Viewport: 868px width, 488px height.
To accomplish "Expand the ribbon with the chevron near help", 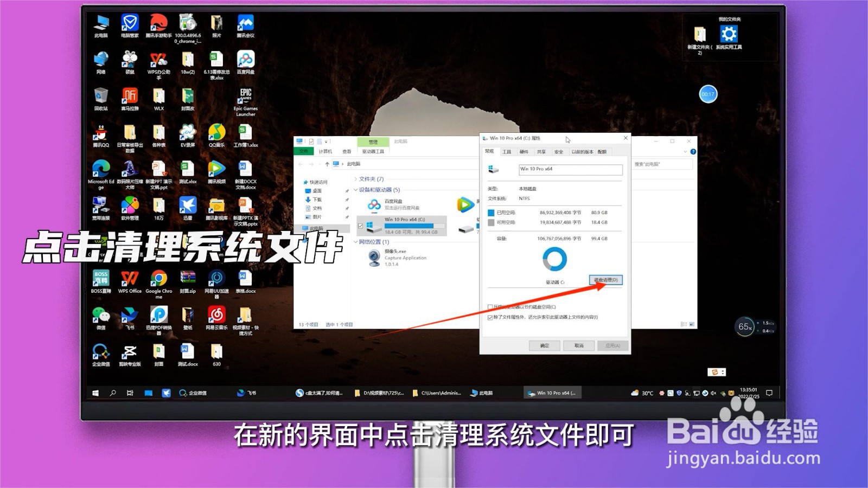I will 685,152.
